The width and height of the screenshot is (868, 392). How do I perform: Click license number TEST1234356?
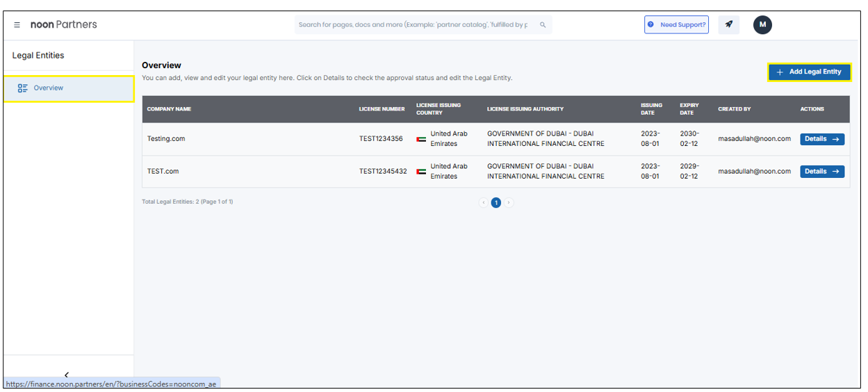click(x=381, y=139)
